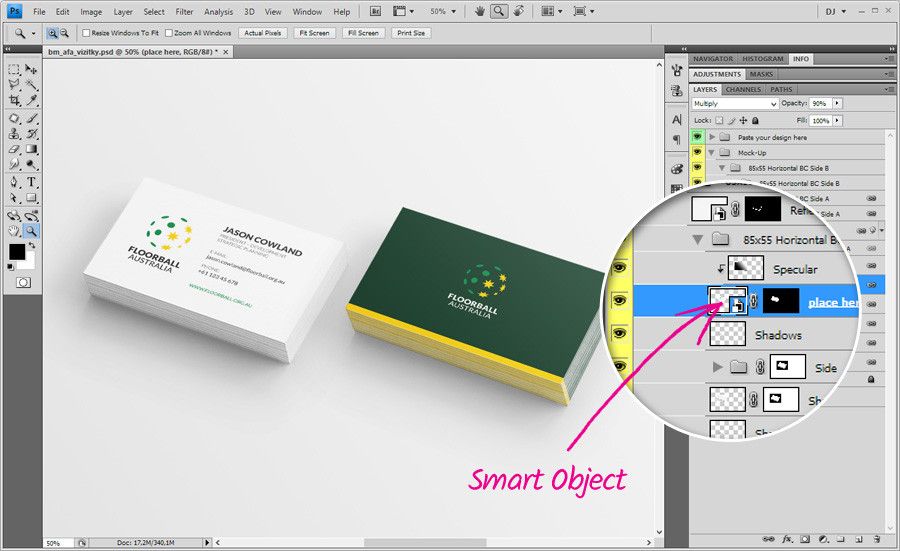Expand the 'Paste your design here' group
The width and height of the screenshot is (900, 551).
[x=712, y=137]
